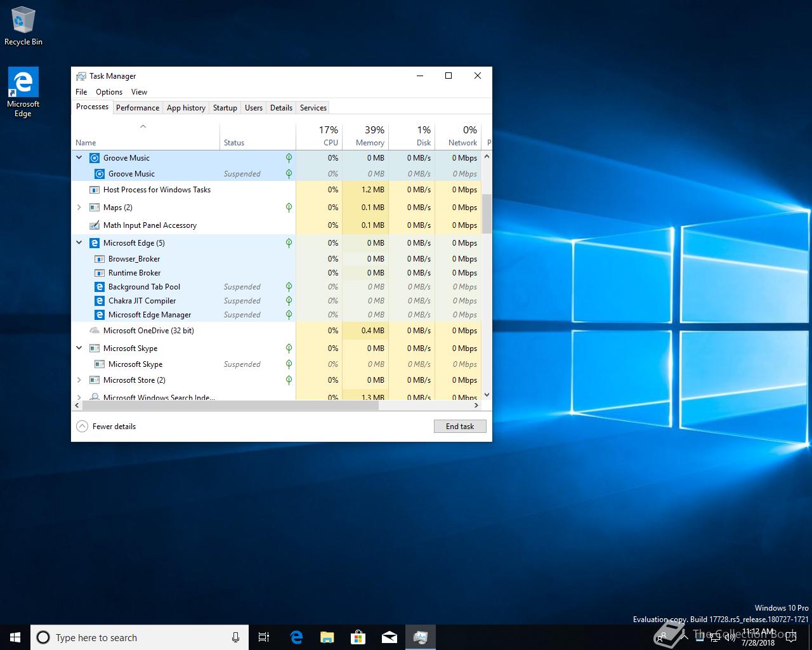
Task: Click the Microsoft OneDrive cloud icon
Action: point(95,331)
